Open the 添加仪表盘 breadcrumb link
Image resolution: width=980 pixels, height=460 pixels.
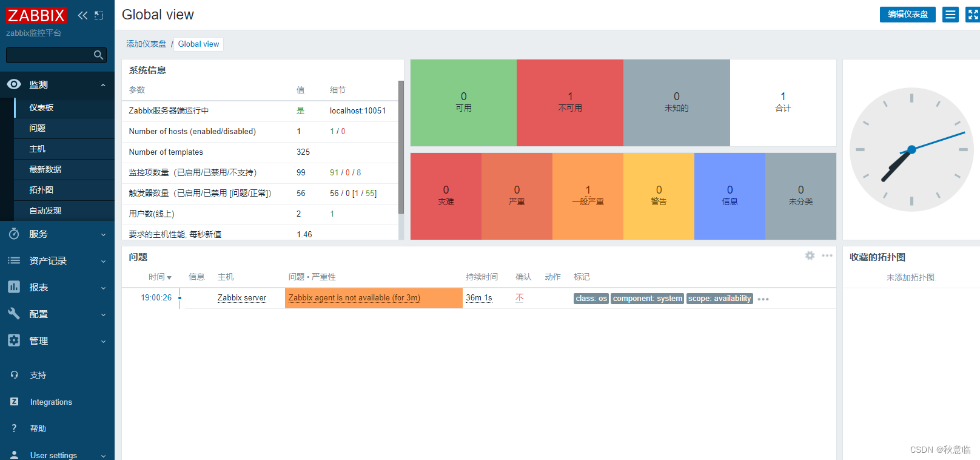click(146, 44)
